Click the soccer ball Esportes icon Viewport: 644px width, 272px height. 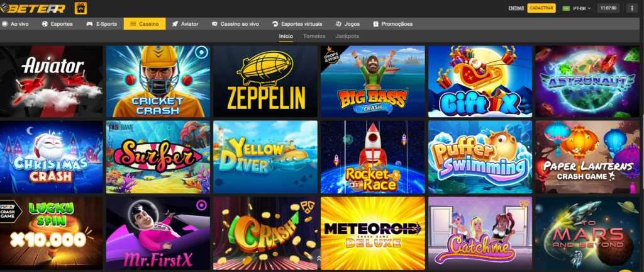click(x=45, y=24)
